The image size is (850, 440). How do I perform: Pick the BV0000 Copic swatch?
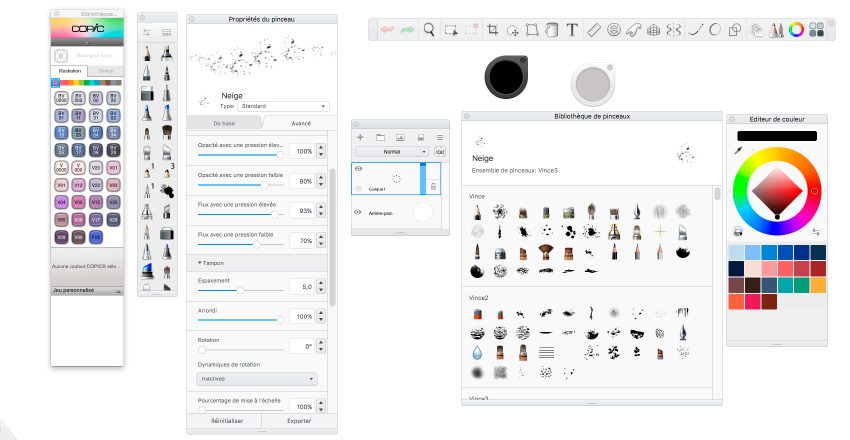point(61,98)
